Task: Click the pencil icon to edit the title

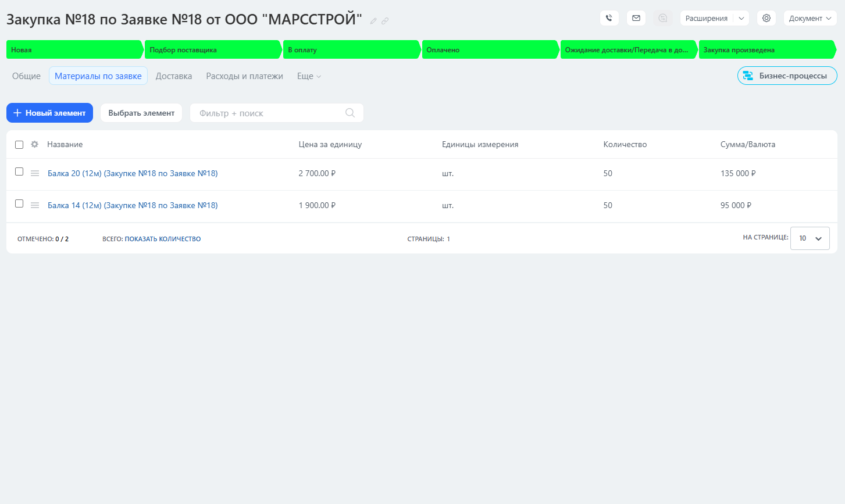Action: click(373, 21)
